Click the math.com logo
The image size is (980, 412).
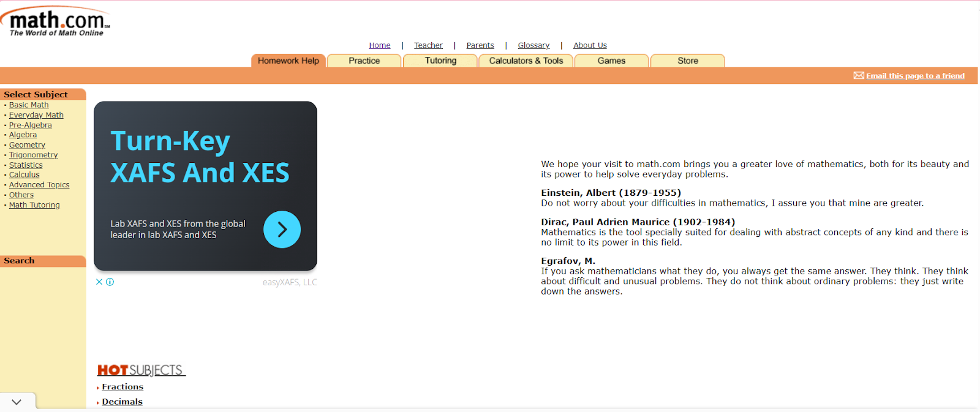tap(56, 21)
